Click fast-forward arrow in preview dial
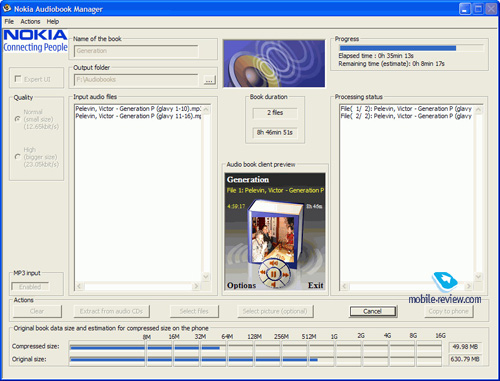 (286, 275)
